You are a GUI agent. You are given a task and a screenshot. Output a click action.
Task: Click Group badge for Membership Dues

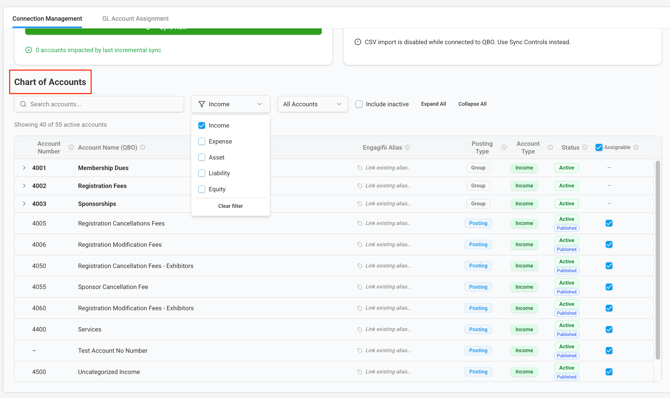click(478, 168)
